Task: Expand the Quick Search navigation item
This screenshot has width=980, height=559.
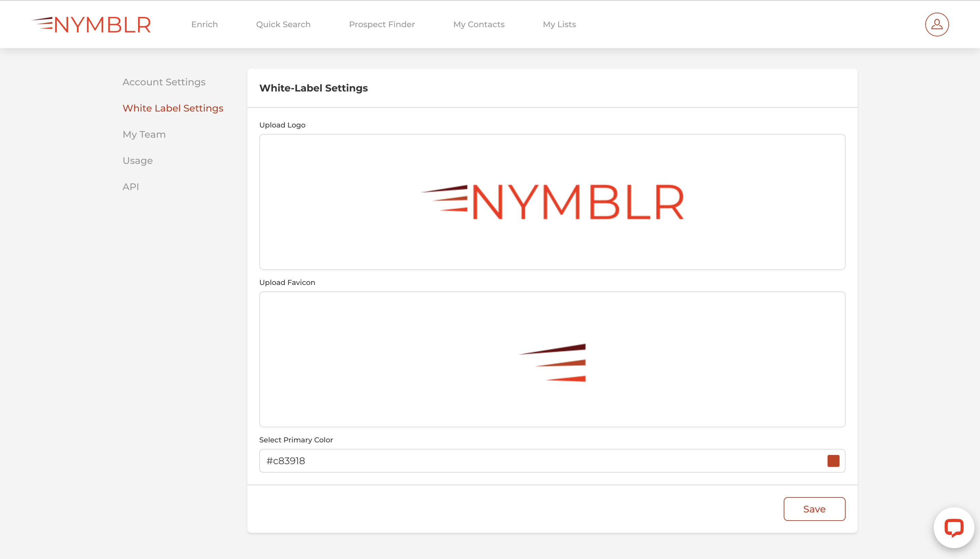Action: pos(283,24)
